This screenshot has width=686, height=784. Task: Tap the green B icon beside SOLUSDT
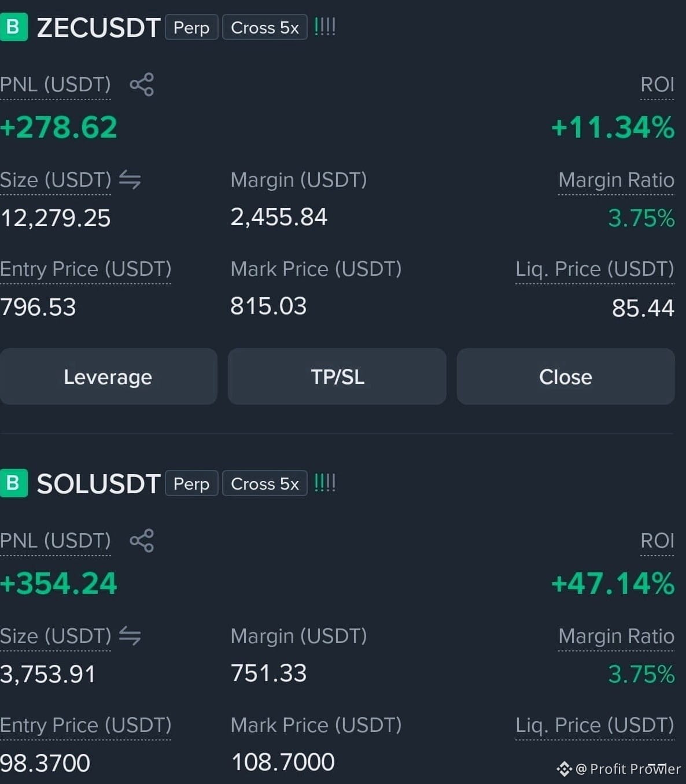pyautogui.click(x=13, y=483)
